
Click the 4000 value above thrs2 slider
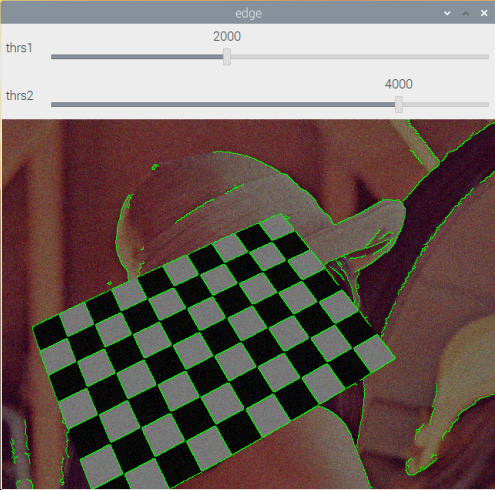399,84
